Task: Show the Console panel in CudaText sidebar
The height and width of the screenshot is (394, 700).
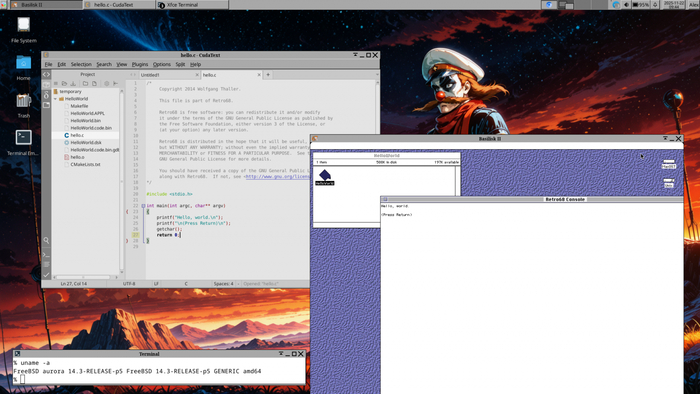Action: point(46,255)
